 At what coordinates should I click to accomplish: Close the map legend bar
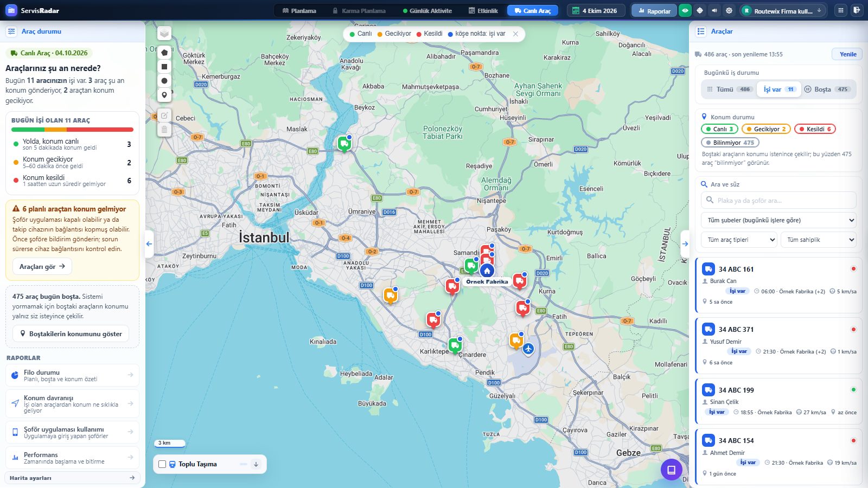pyautogui.click(x=515, y=34)
